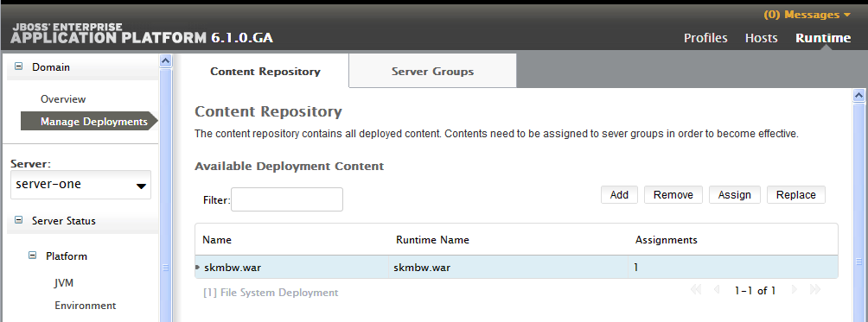Screen dimensions: 868x322
Task: Open the Hosts section
Action: (761, 38)
